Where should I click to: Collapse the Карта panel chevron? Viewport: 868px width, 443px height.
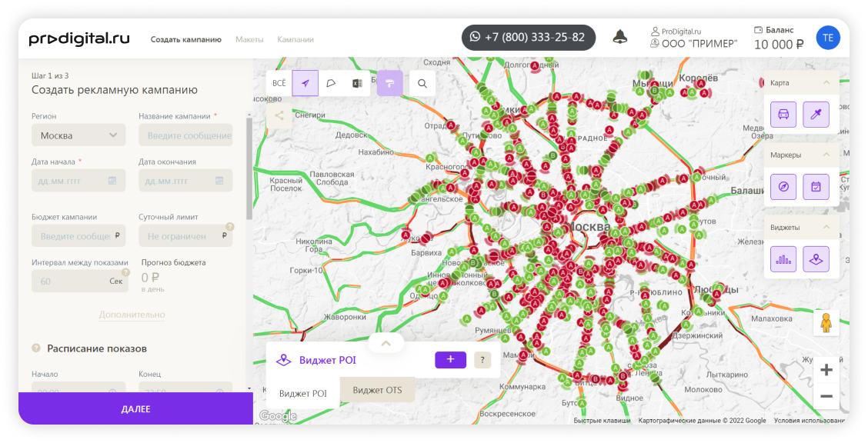point(826,82)
